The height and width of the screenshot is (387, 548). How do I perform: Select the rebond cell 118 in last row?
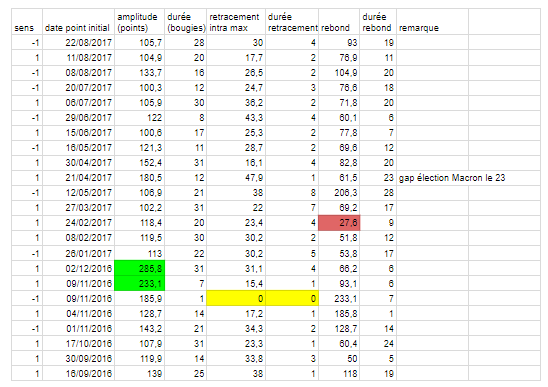[x=339, y=374]
